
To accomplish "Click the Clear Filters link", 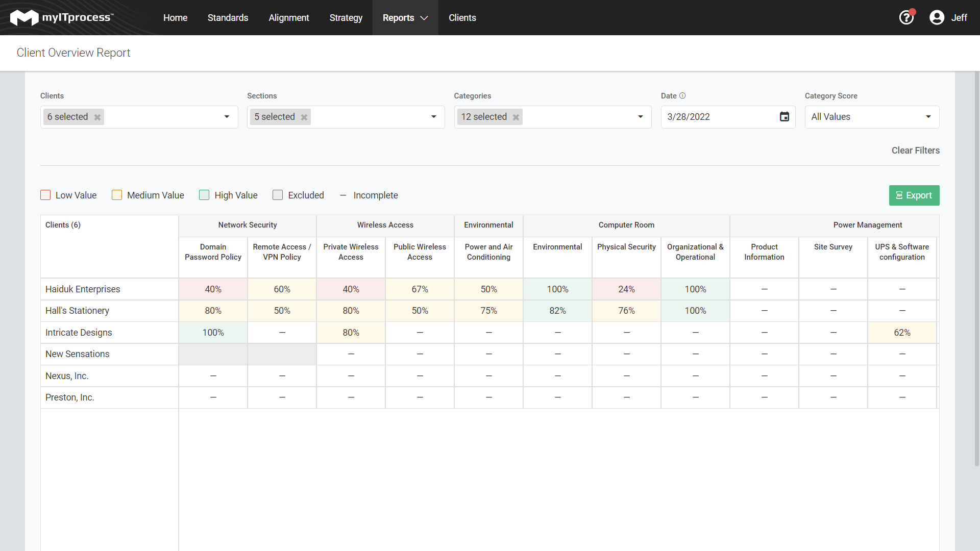I will [x=915, y=151].
